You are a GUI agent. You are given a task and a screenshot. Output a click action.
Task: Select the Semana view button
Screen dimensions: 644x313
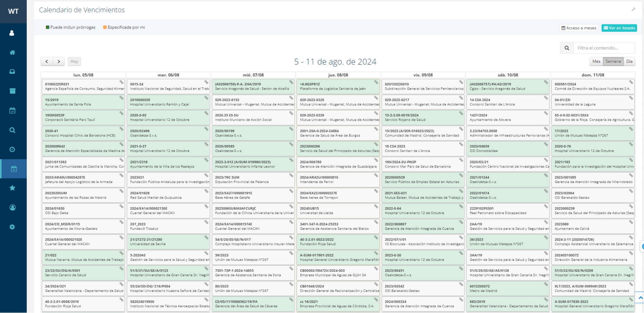coord(613,61)
